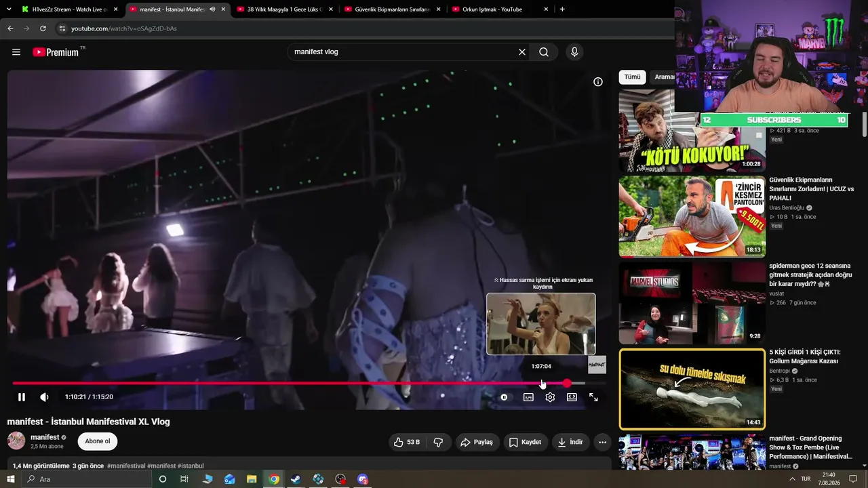Open the Marvel Studios spiderman thumbnail
868x488 pixels.
pos(692,303)
